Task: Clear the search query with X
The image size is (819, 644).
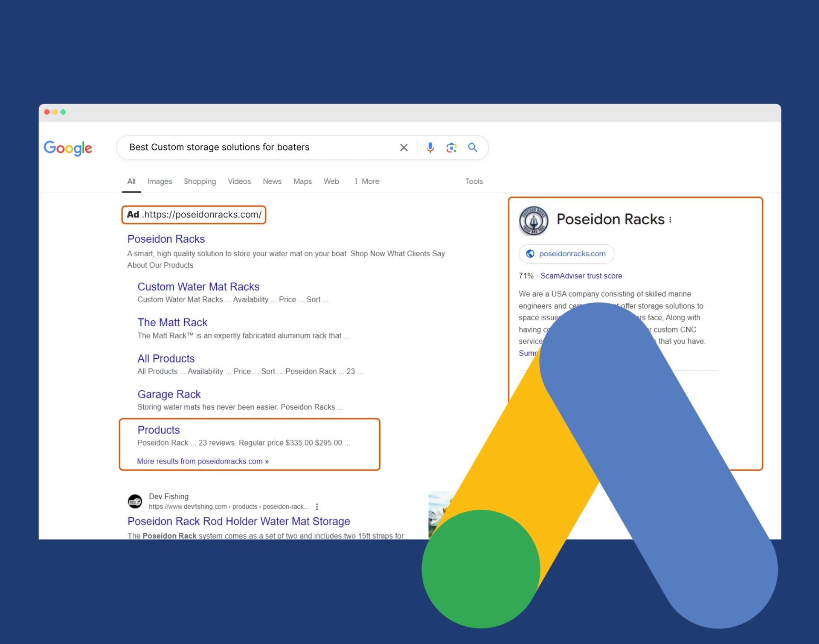Action: pyautogui.click(x=404, y=148)
